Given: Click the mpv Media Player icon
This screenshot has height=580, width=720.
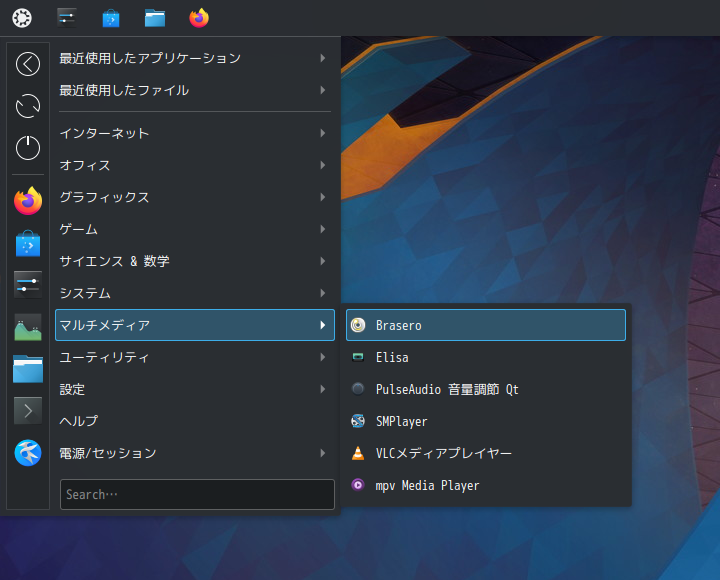Looking at the screenshot, I should click(x=358, y=485).
